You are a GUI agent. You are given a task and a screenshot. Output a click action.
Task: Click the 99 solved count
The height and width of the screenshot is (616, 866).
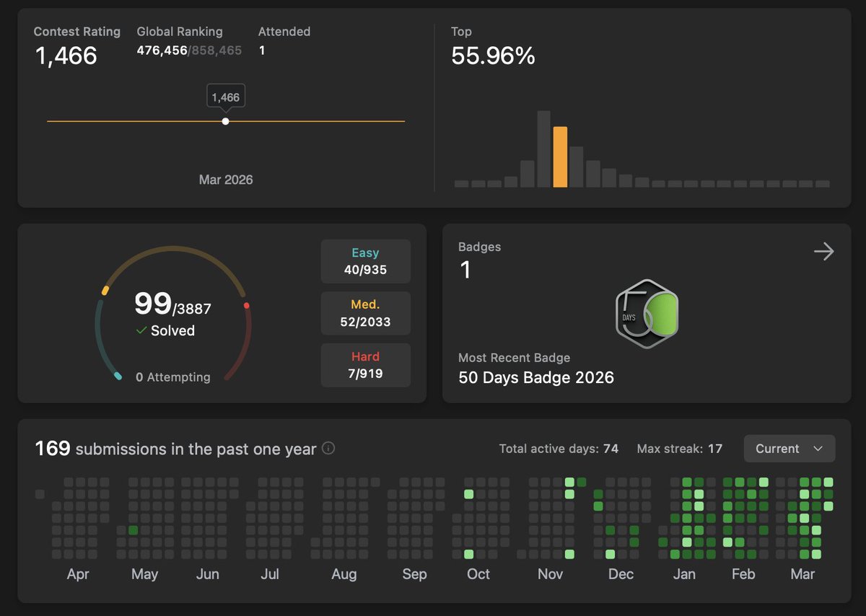[152, 304]
